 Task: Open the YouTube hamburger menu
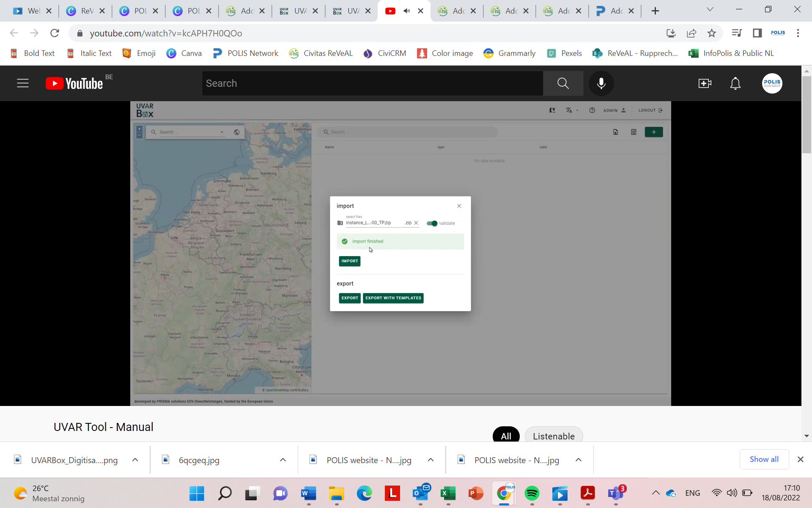click(x=23, y=83)
